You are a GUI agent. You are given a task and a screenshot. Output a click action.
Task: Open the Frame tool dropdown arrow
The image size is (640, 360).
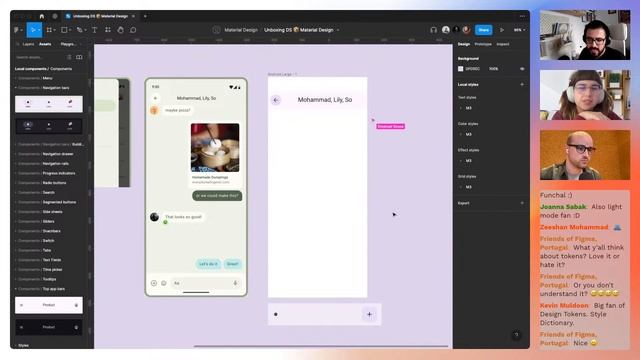55,30
